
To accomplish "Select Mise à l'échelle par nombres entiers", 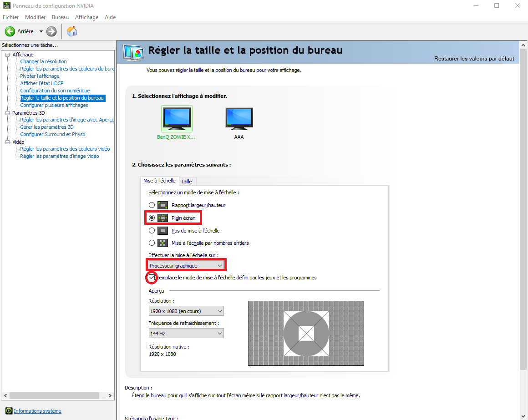I will (x=152, y=243).
